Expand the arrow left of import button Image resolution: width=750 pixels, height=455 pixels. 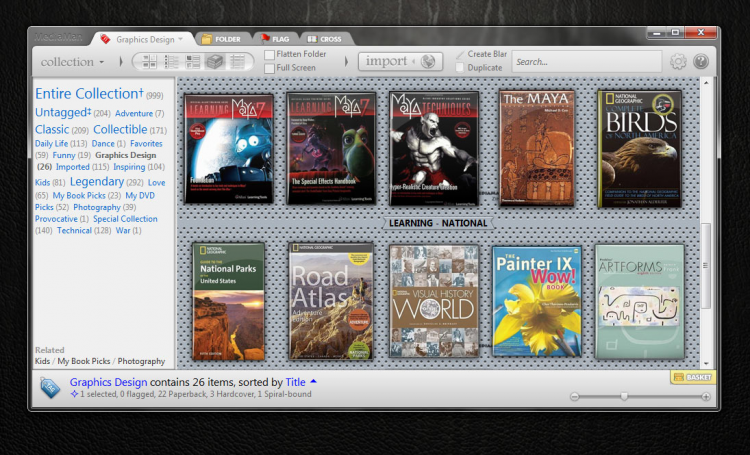point(346,62)
